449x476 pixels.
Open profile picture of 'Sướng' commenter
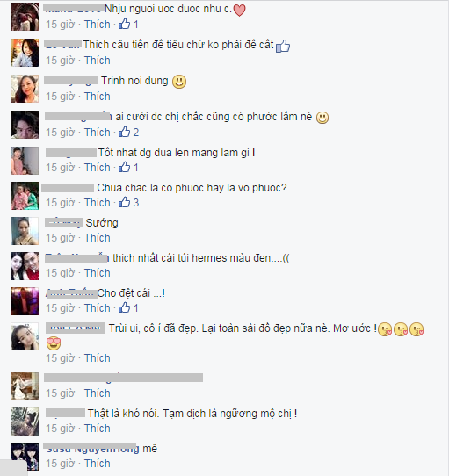[25, 231]
